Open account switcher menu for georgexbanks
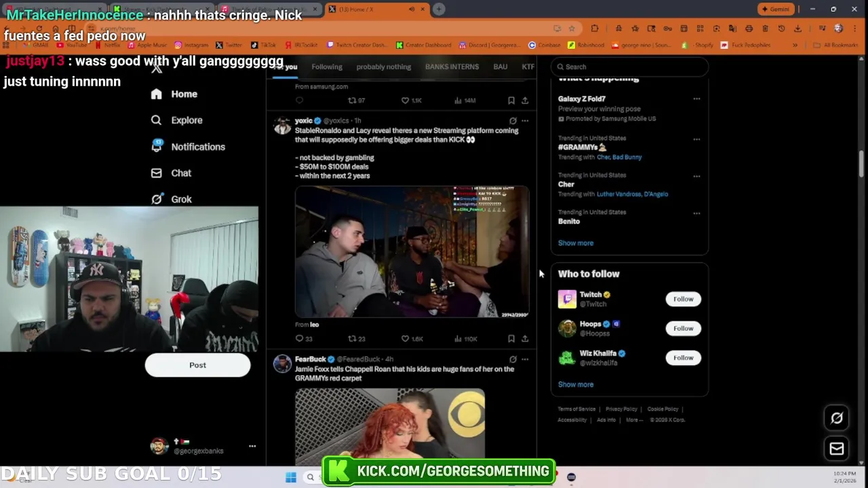The width and height of the screenshot is (868, 488). pyautogui.click(x=252, y=446)
